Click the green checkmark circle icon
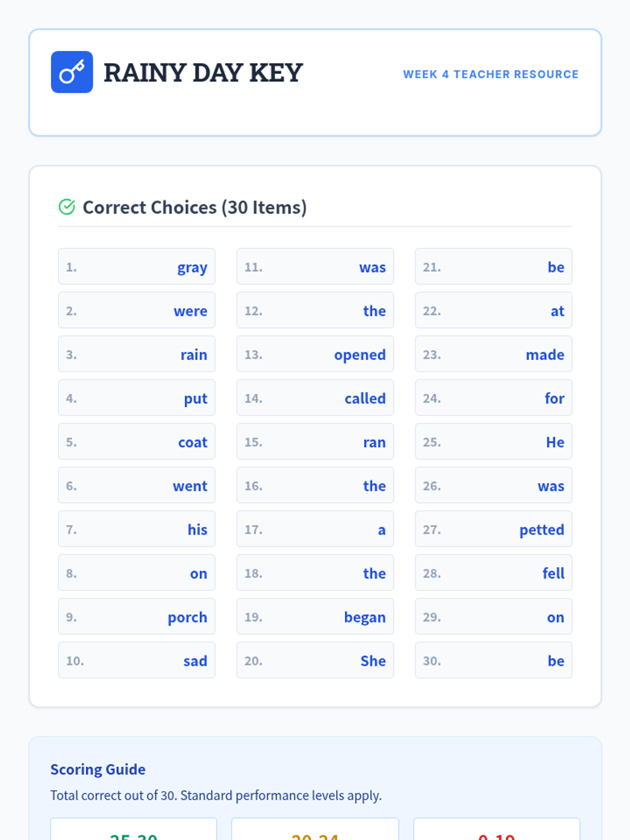The width and height of the screenshot is (630, 840). (x=67, y=207)
